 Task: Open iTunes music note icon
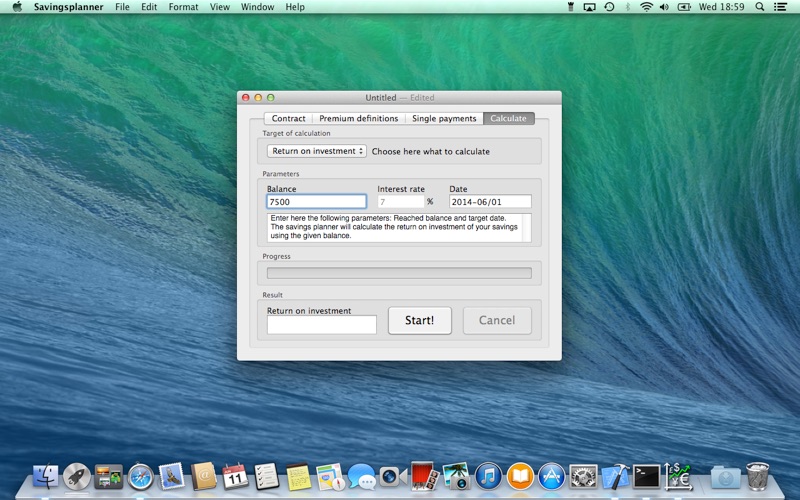(x=488, y=477)
